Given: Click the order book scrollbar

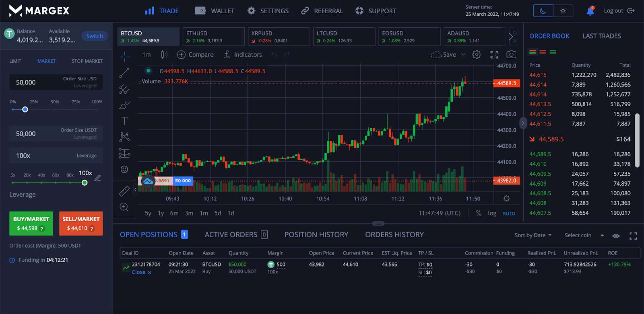Looking at the screenshot, I should pyautogui.click(x=637, y=140).
